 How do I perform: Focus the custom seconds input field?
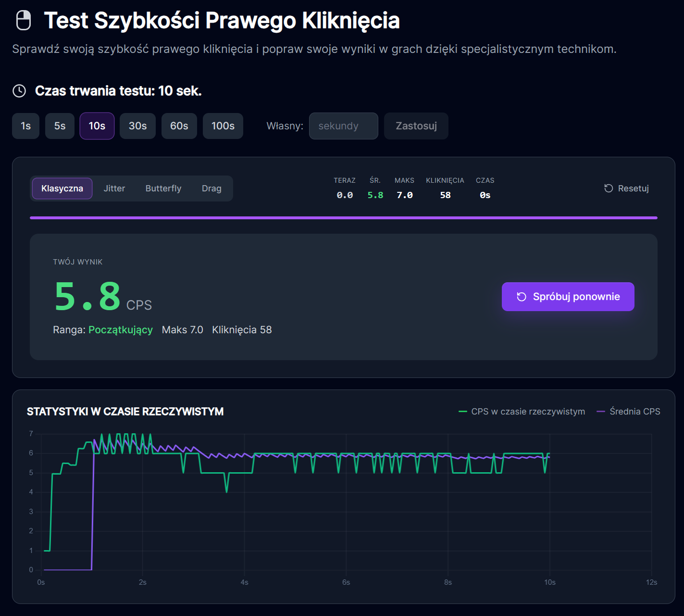pos(344,126)
